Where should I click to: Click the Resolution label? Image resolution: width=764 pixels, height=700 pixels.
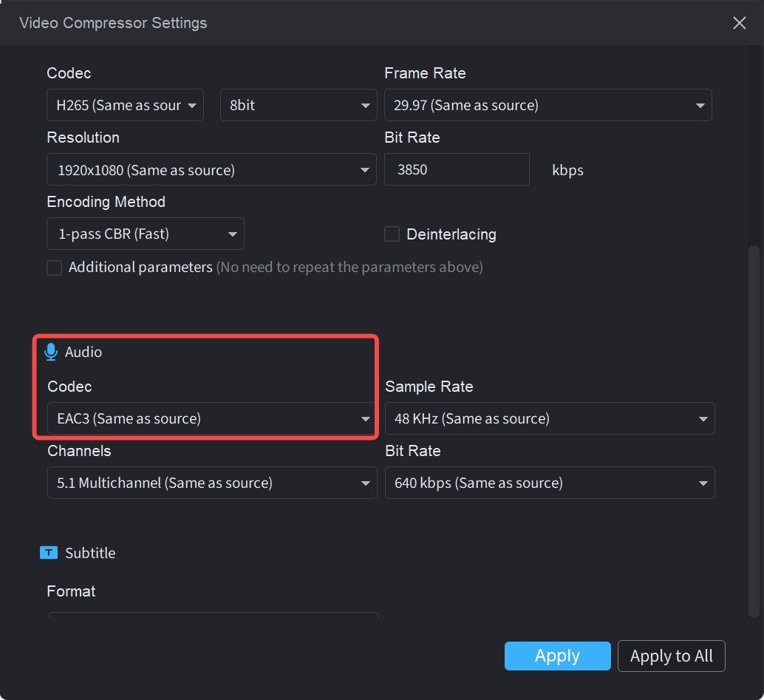click(x=83, y=137)
